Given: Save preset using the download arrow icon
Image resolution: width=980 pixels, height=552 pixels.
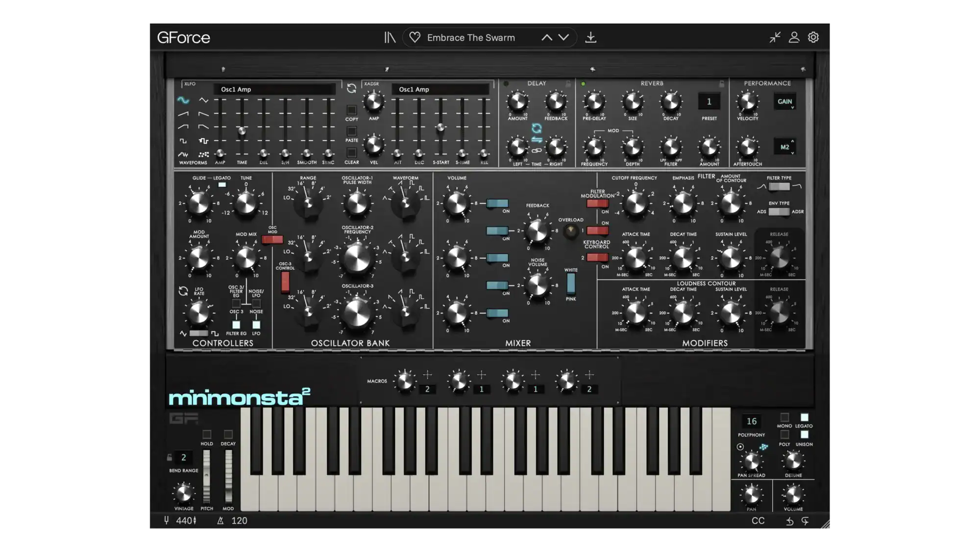Looking at the screenshot, I should (x=591, y=37).
